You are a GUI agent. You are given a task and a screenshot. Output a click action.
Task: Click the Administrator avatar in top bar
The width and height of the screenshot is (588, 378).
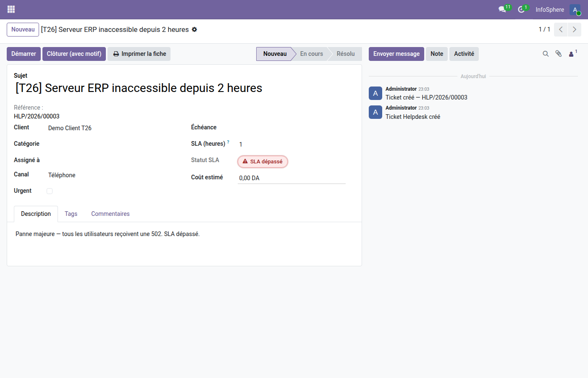coord(575,9)
